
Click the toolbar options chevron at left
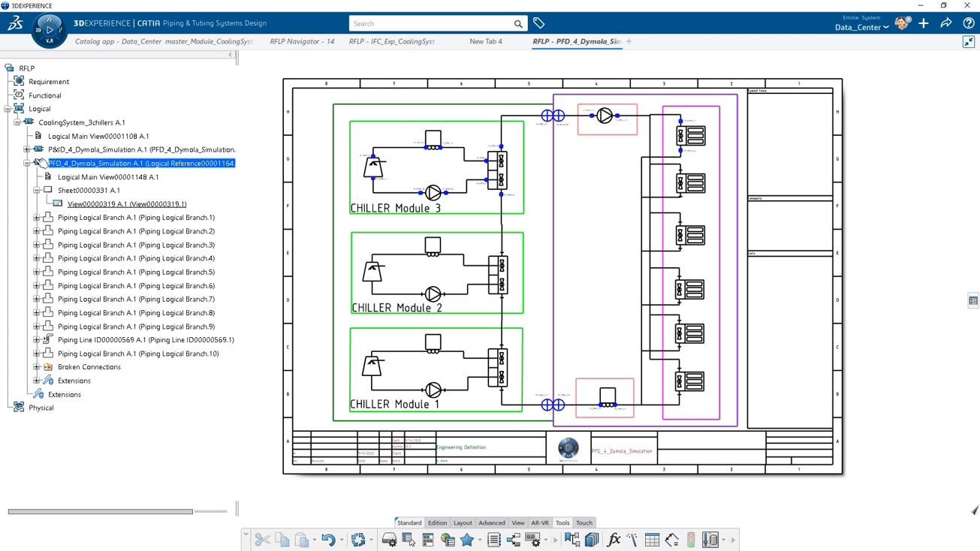pos(246,534)
